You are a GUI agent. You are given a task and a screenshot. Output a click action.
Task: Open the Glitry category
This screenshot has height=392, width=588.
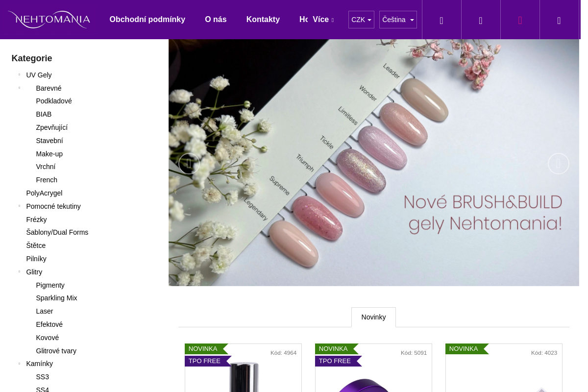point(34,272)
